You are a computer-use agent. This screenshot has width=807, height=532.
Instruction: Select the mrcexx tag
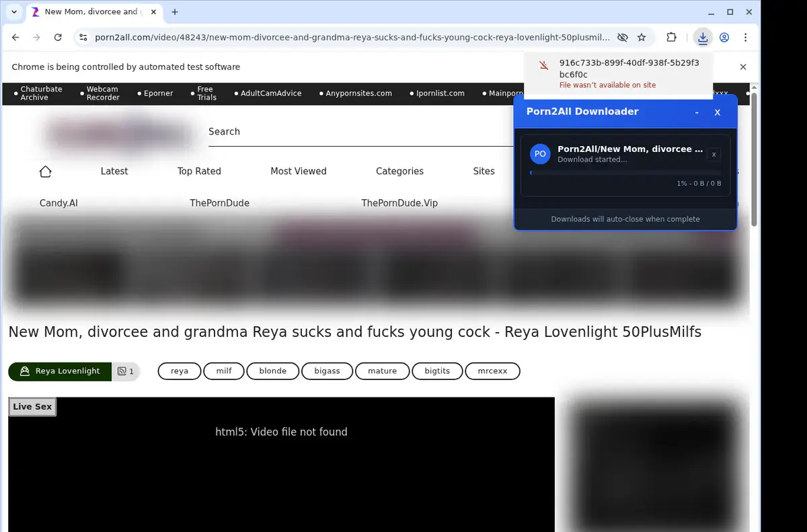(x=492, y=371)
